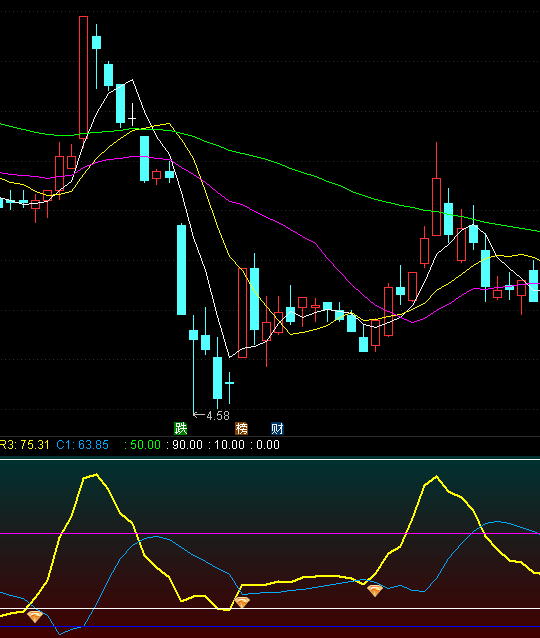540x638 pixels.
Task: Click the 4.58 lowest price label
Action: (218, 416)
